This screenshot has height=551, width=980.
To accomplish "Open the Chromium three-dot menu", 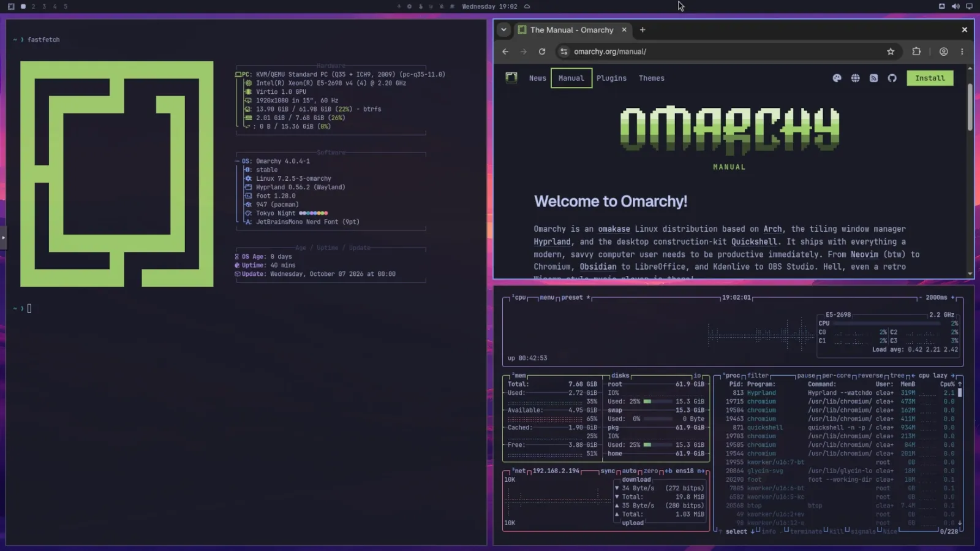I will pos(962,51).
